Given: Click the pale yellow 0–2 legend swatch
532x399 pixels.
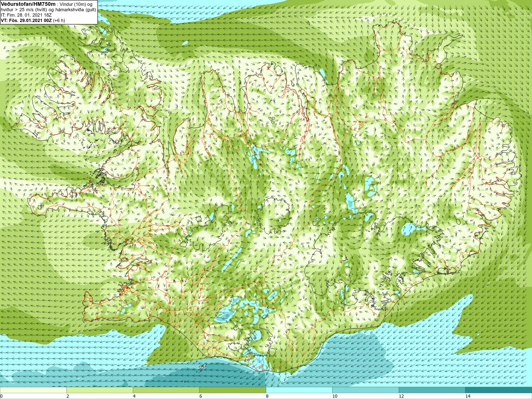Looking at the screenshot, I should [x=33, y=390].
